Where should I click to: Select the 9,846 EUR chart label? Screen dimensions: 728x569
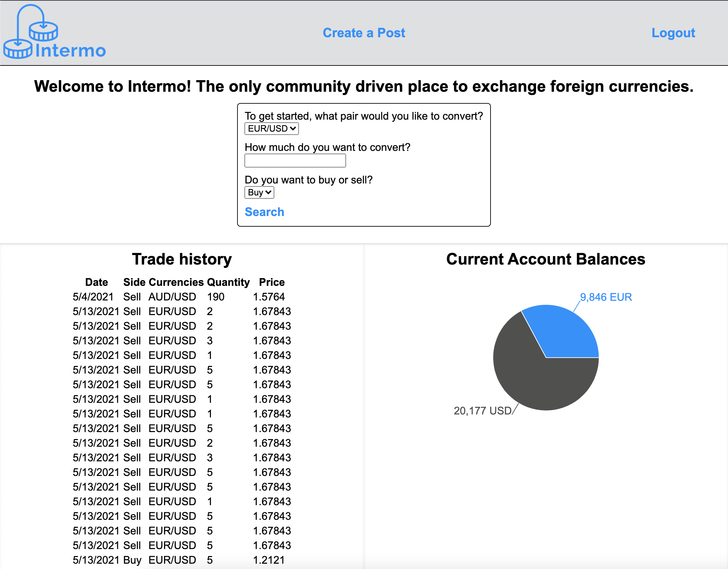pos(606,297)
